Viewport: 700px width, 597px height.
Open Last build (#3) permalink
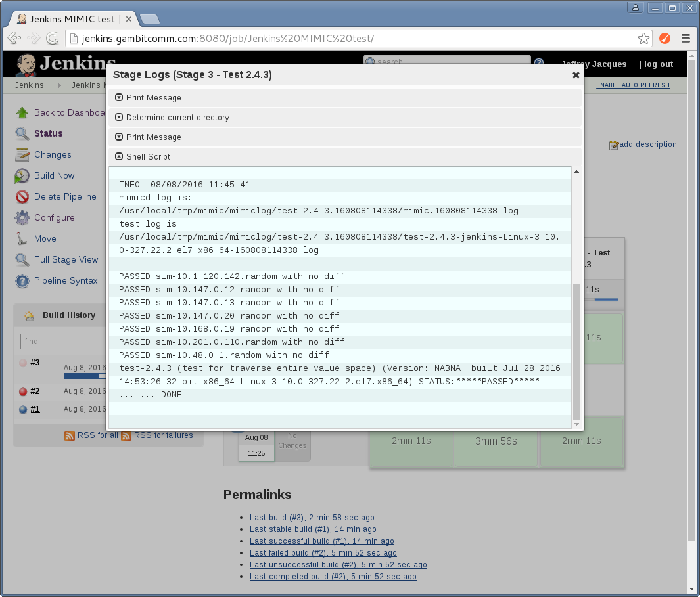click(312, 517)
